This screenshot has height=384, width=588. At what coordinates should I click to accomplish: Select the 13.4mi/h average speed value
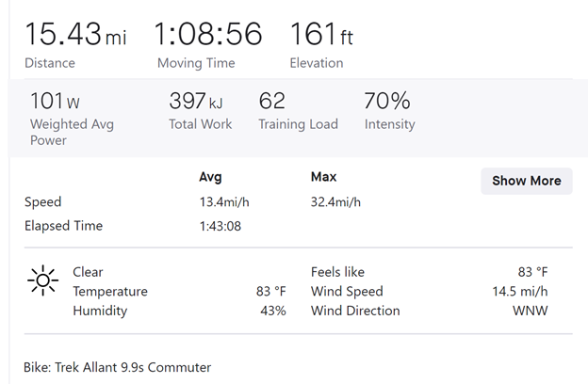tap(223, 202)
